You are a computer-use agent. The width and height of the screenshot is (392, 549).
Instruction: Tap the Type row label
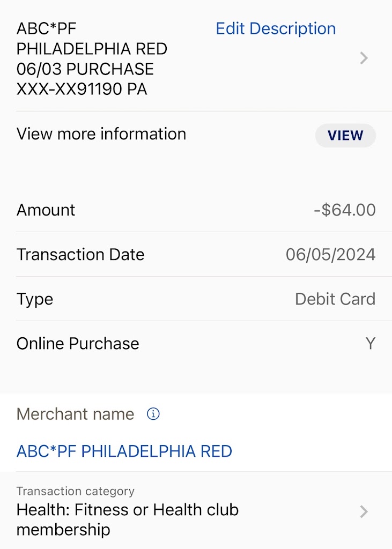[35, 299]
